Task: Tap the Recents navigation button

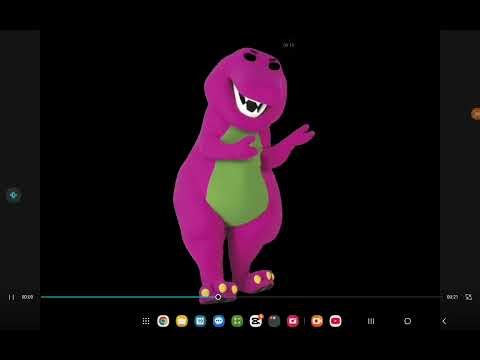Action: [371, 321]
